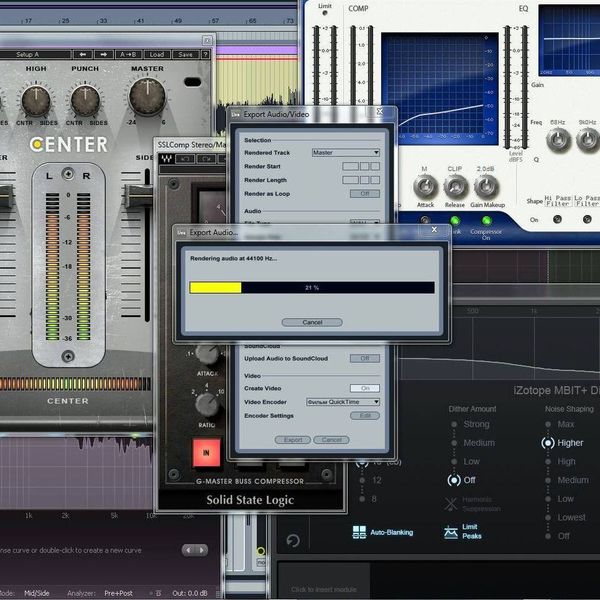Screen dimensions: 600x600
Task: Click the Waves logo on SSLComp
Action: click(x=166, y=159)
